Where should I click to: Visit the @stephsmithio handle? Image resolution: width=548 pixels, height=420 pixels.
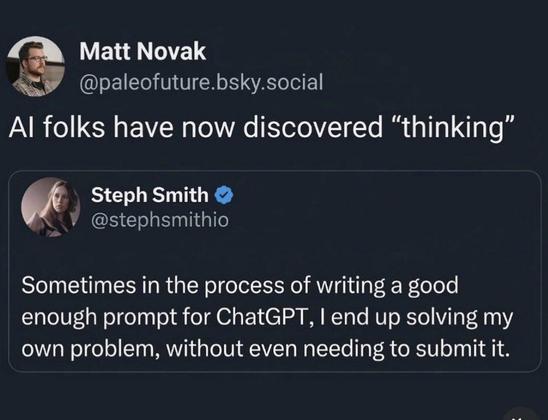(160, 220)
